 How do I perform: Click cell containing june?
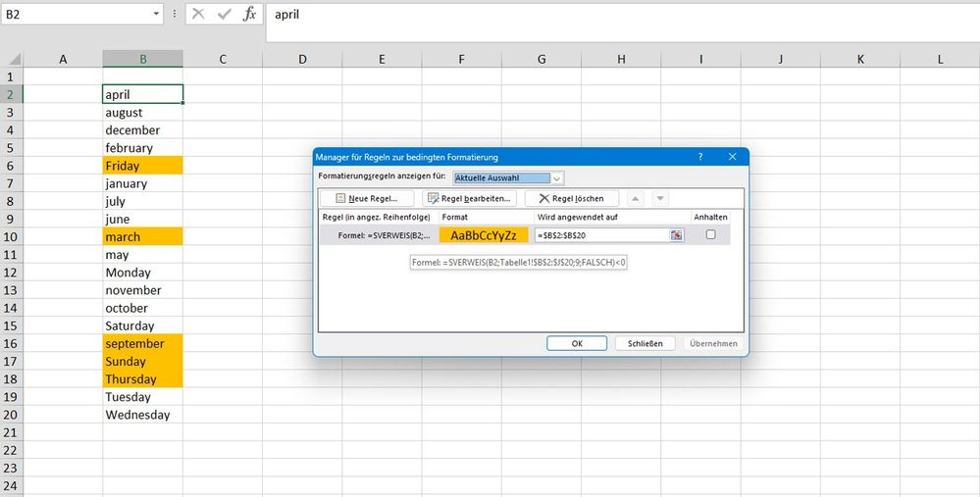pyautogui.click(x=143, y=220)
